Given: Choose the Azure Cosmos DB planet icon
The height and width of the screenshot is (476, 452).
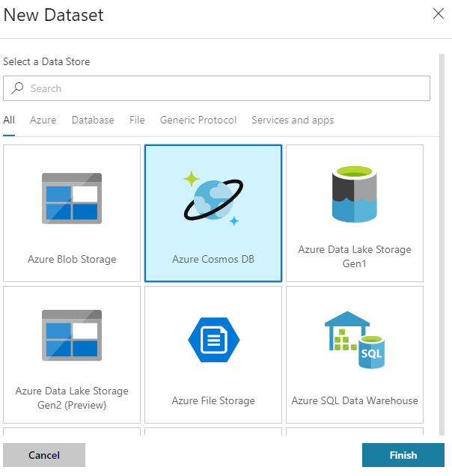Looking at the screenshot, I should (x=213, y=198).
